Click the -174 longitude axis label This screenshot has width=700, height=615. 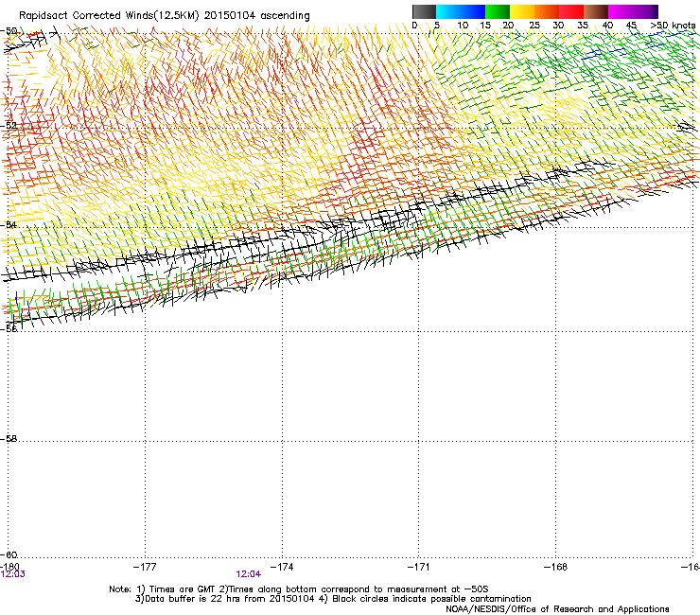282,567
